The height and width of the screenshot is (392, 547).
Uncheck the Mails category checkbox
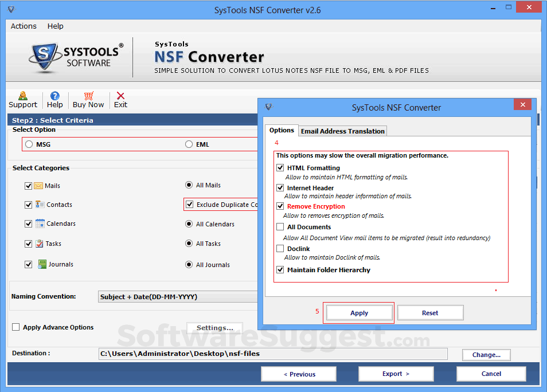29,186
